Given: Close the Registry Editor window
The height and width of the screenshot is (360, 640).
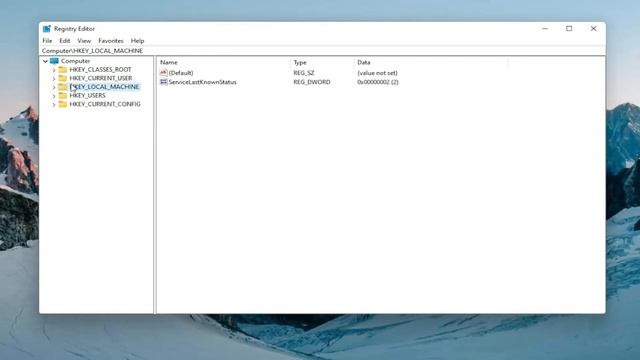Looking at the screenshot, I should (593, 29).
